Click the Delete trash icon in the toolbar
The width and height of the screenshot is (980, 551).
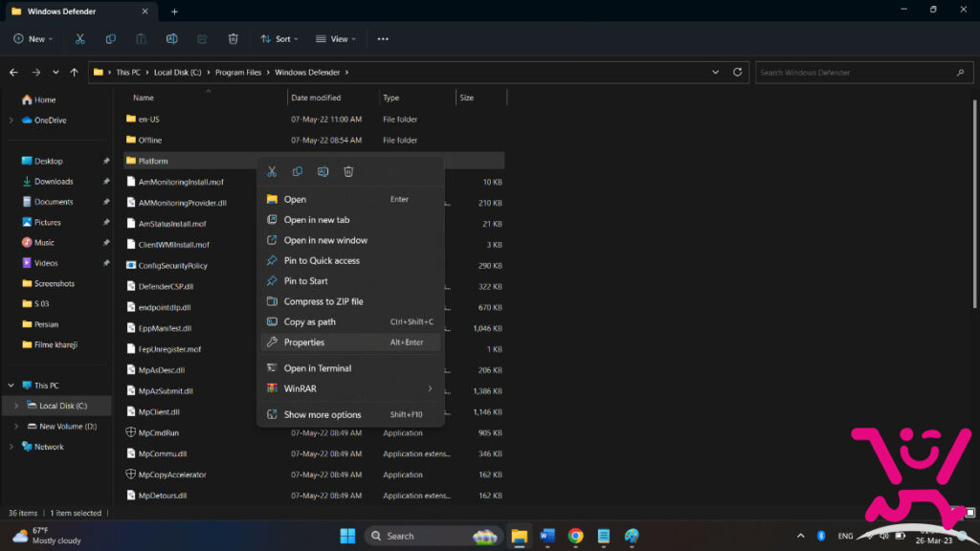point(234,38)
